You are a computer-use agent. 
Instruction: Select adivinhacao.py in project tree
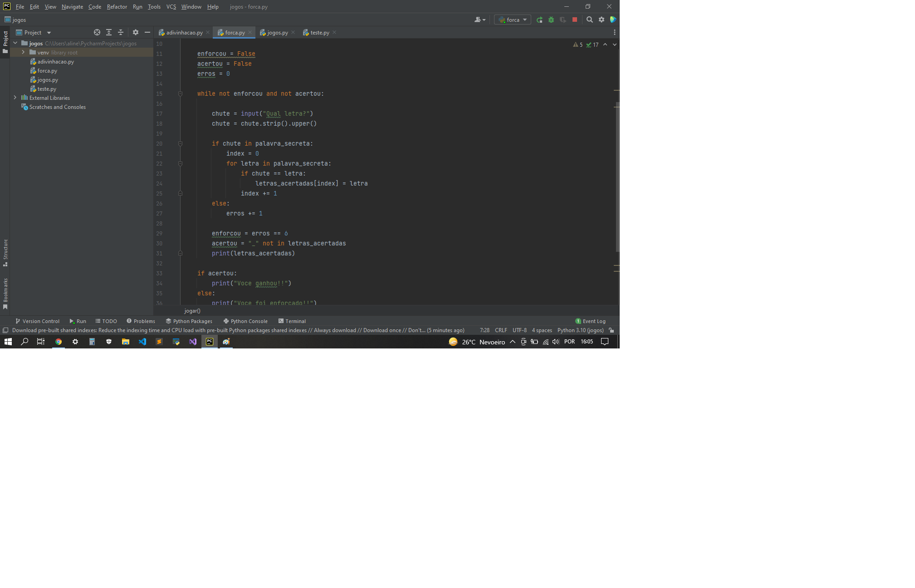pos(55,62)
